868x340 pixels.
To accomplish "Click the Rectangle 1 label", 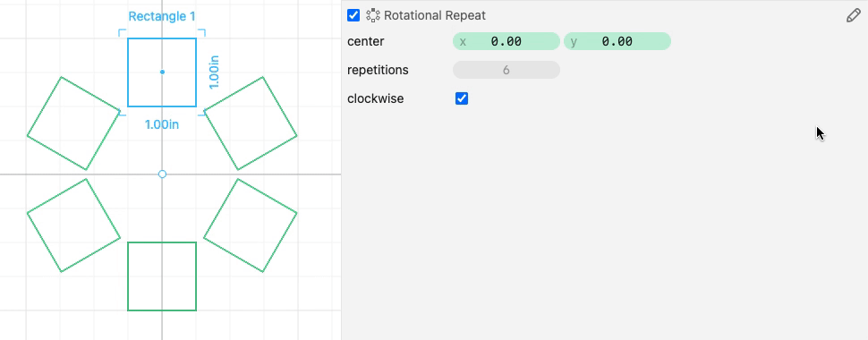I will [162, 17].
